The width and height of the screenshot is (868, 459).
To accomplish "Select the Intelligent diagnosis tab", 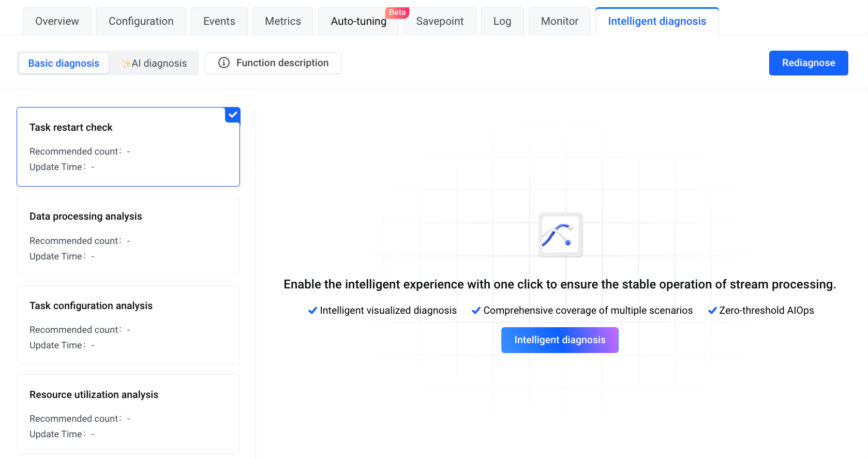I will pos(657,21).
